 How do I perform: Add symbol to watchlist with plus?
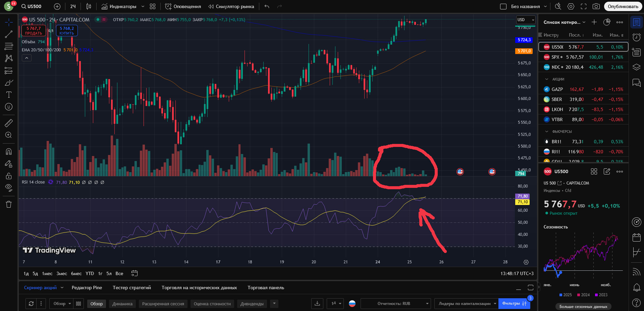pos(594,22)
